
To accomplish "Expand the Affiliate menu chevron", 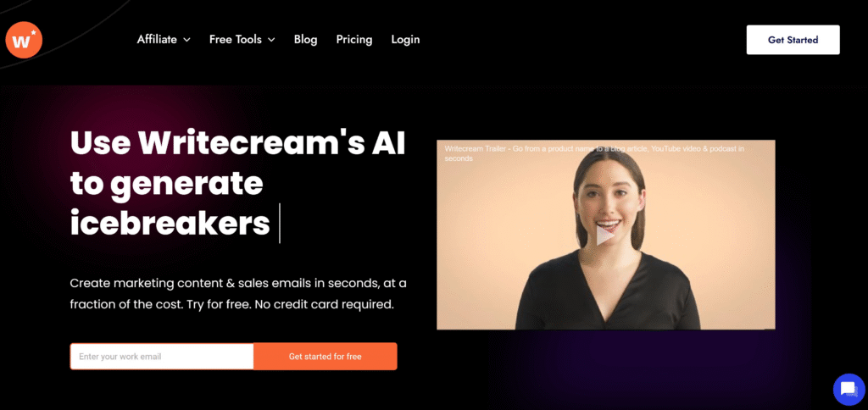I will click(186, 40).
